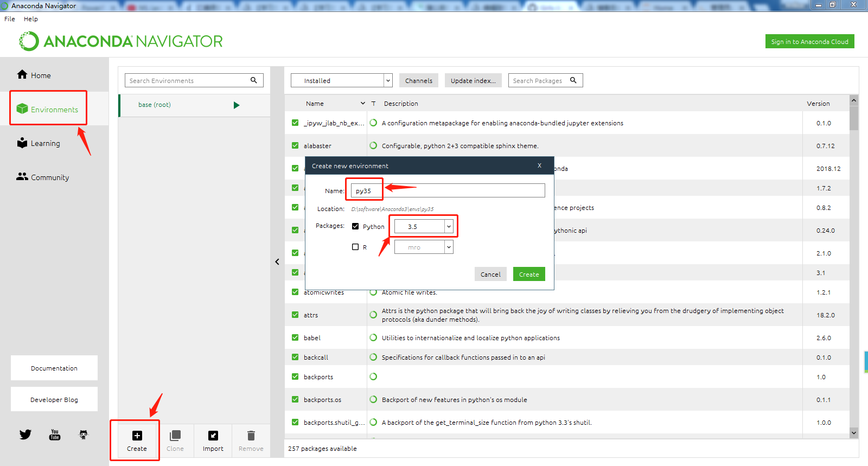
Task: Sort packages by the Name column
Action: (x=315, y=103)
